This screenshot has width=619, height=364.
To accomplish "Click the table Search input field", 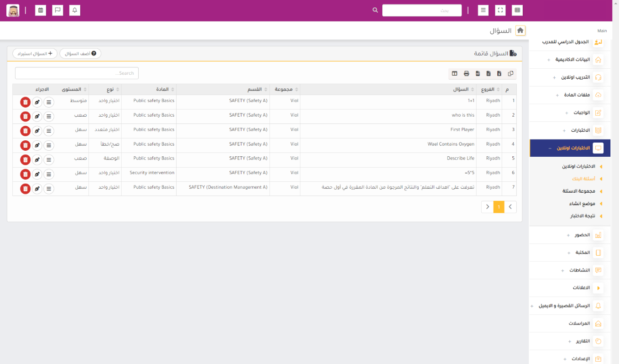I will [x=77, y=73].
